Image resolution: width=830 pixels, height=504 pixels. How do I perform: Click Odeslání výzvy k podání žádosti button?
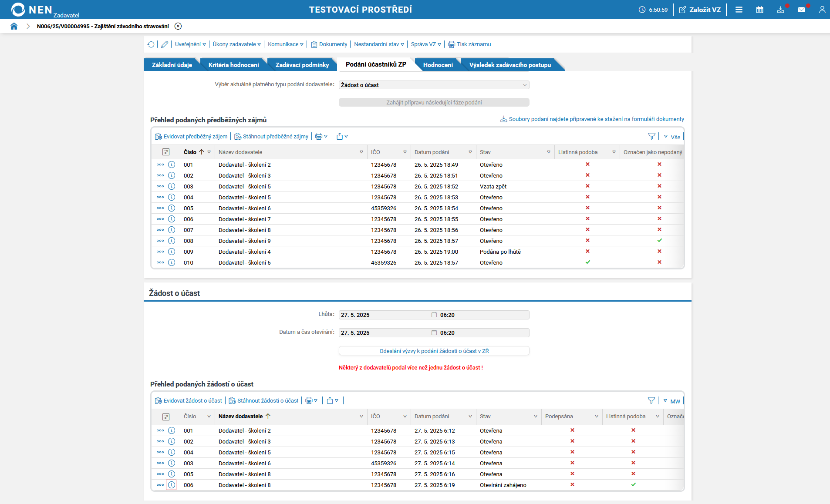(434, 351)
